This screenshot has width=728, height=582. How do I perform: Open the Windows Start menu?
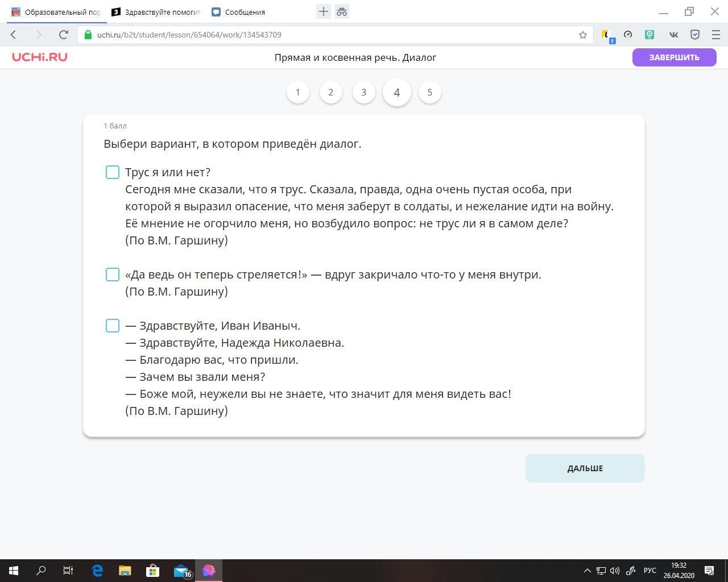[x=14, y=571]
